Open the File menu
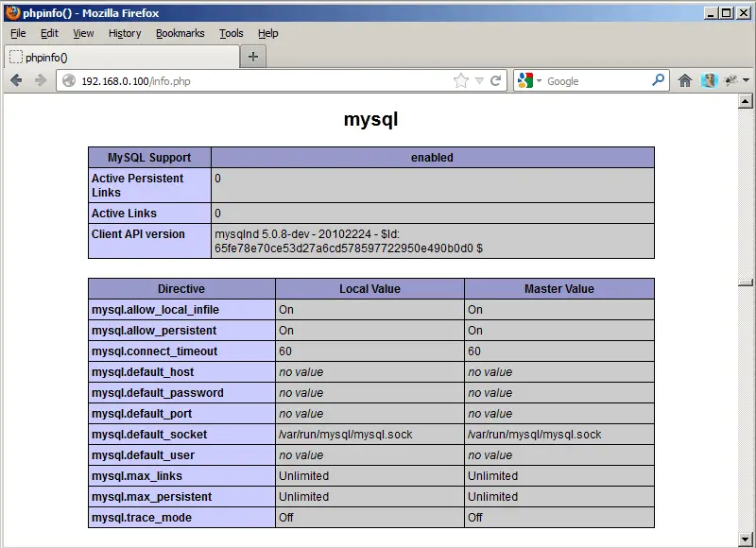The image size is (756, 548). tap(18, 33)
